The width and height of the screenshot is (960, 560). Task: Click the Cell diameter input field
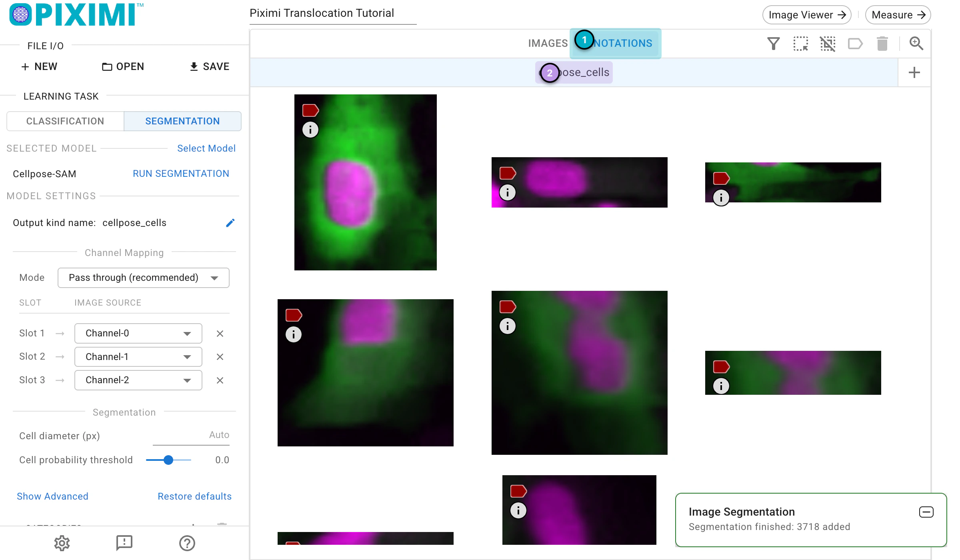point(191,435)
